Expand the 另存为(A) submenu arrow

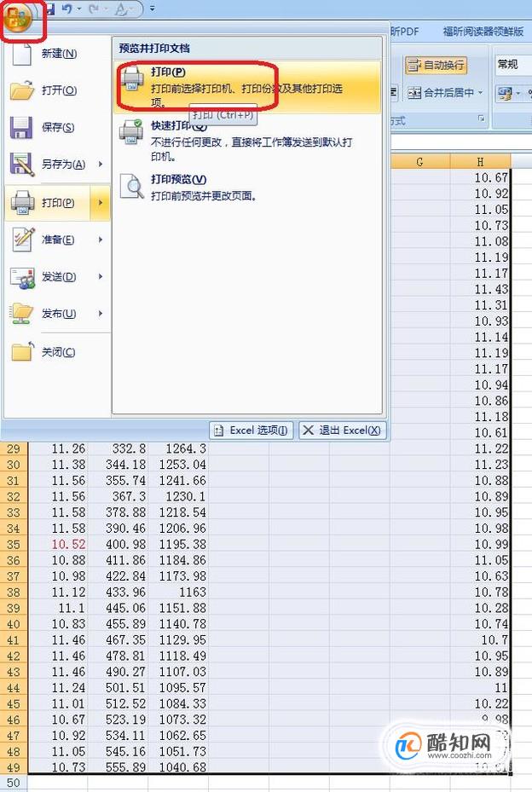[101, 165]
